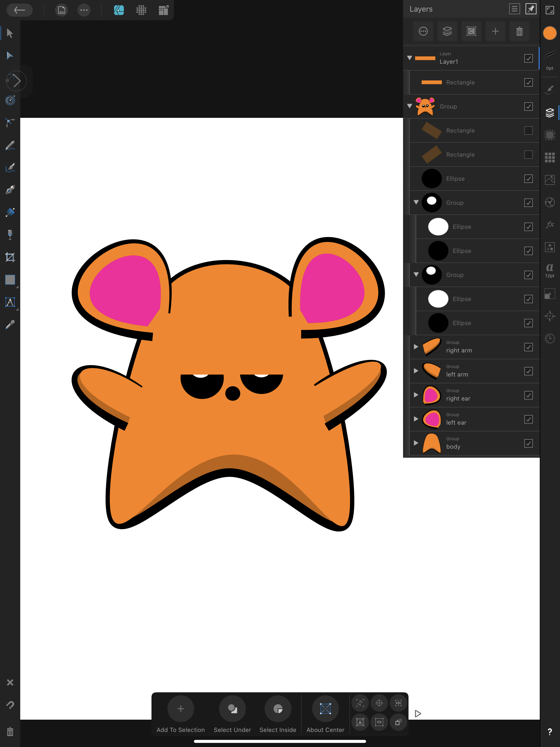Screen dimensions: 560x747
Task: Select the Artistic Text tool
Action: tap(10, 302)
